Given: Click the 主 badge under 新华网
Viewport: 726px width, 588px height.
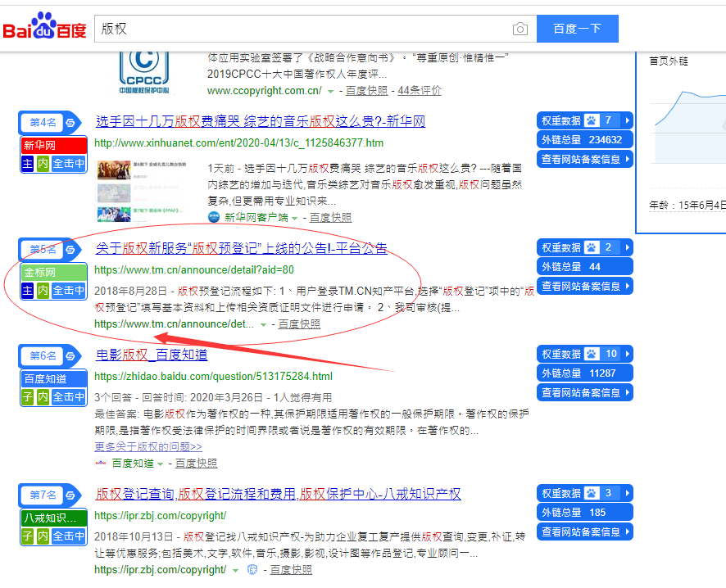Looking at the screenshot, I should pos(28,163).
